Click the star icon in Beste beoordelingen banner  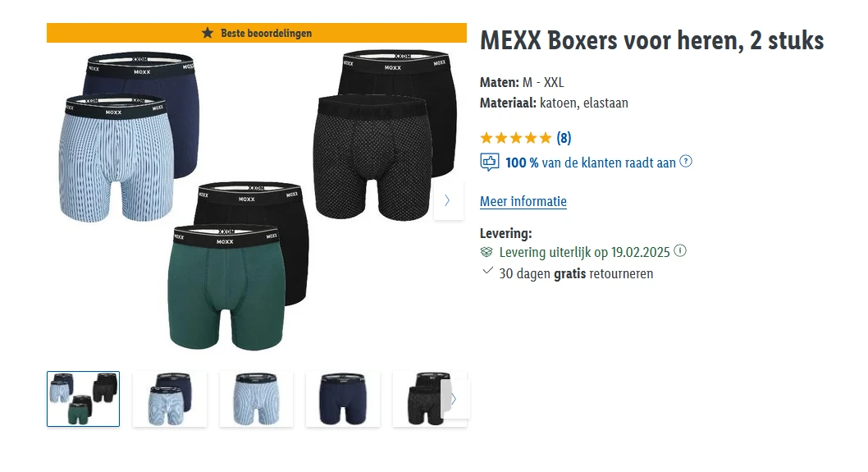click(x=208, y=33)
